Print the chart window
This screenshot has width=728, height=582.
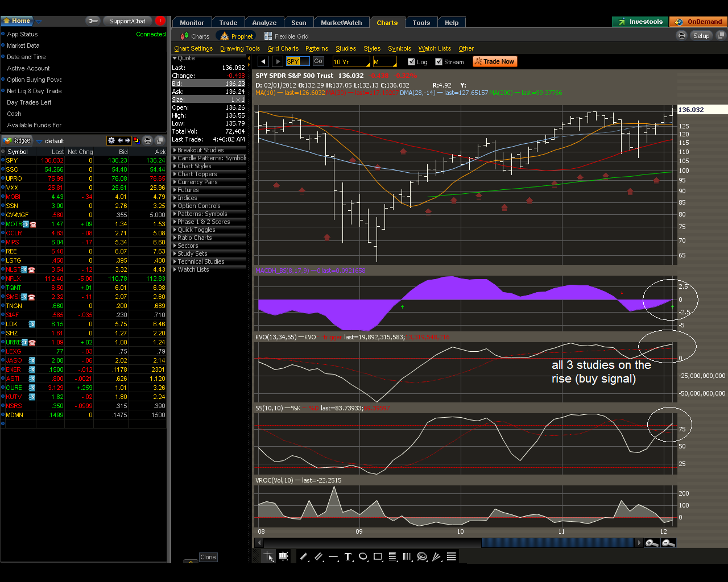point(682,35)
